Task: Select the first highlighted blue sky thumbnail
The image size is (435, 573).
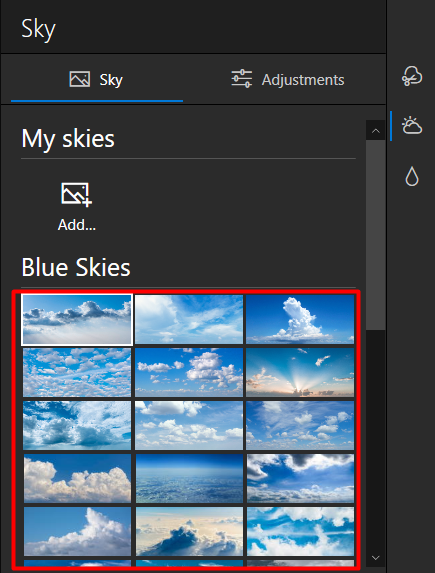Action: click(77, 320)
